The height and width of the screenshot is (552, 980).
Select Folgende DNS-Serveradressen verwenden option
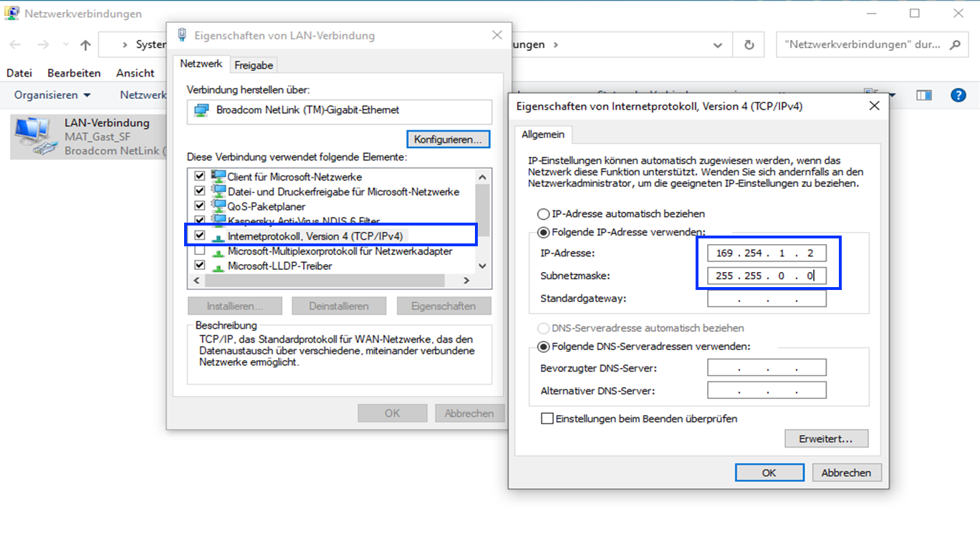[643, 347]
